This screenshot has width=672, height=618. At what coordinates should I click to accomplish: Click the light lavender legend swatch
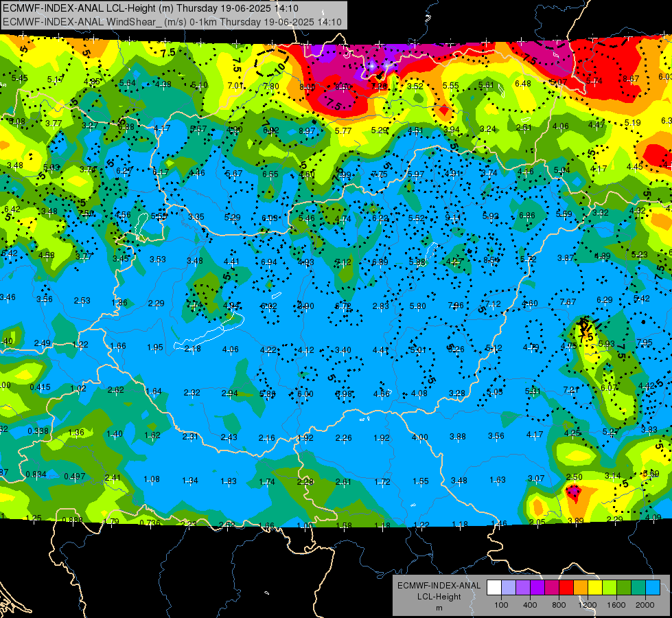pos(509,588)
